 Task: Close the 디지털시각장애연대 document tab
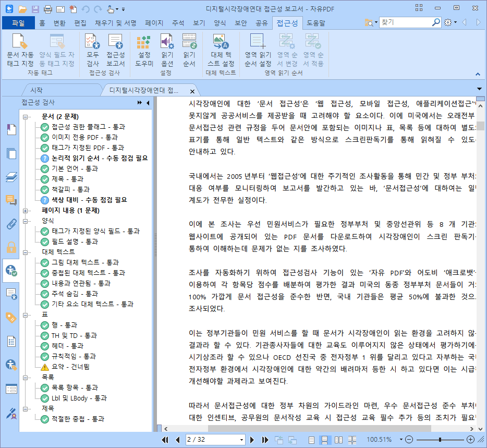pos(192,91)
